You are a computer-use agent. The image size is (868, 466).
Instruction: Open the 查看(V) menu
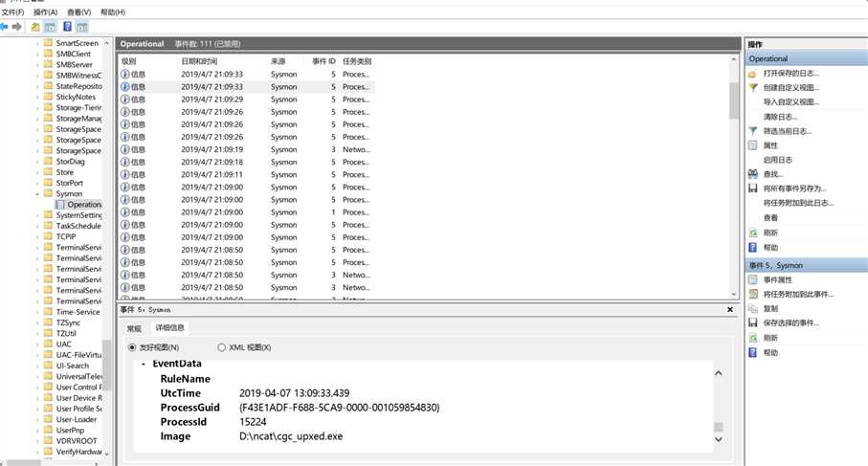pyautogui.click(x=79, y=11)
